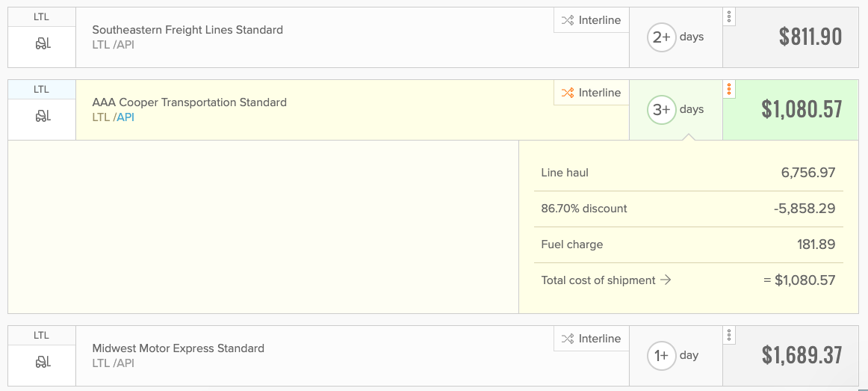Click LTL /API text under Midwest Motor Express

[113, 363]
